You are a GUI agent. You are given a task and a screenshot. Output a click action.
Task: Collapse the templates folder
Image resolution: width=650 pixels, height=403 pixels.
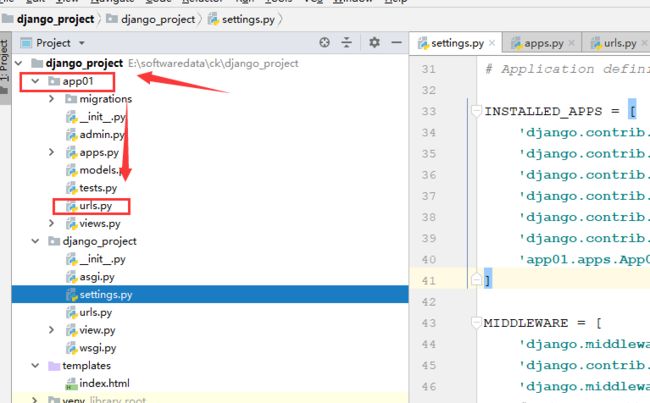pyautogui.click(x=35, y=365)
